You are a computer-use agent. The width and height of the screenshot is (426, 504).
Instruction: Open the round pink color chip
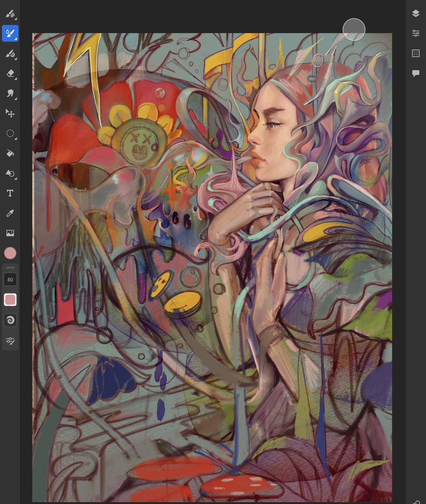tap(10, 253)
